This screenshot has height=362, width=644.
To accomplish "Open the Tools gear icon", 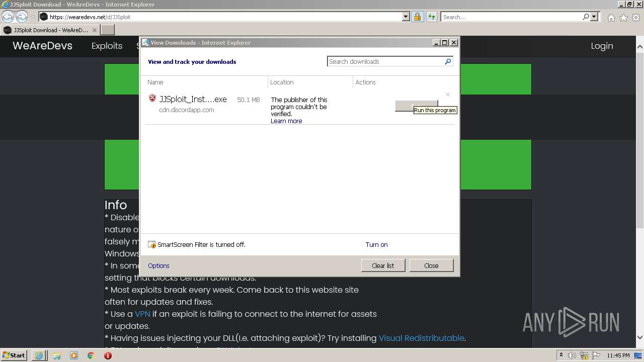I will 636,18.
